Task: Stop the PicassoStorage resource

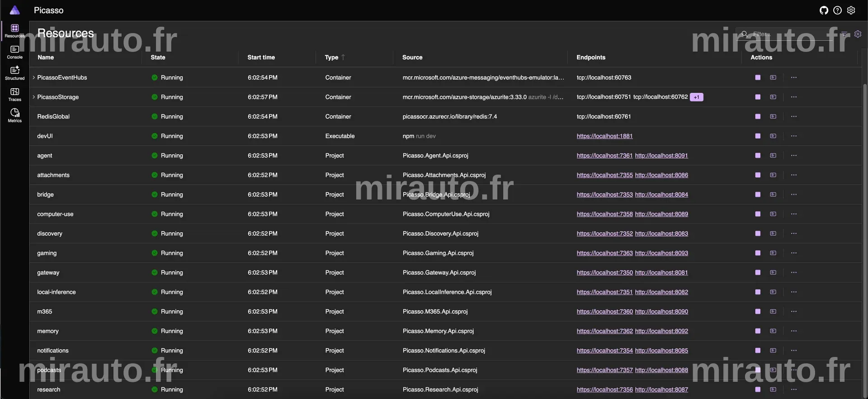Action: 758,97
